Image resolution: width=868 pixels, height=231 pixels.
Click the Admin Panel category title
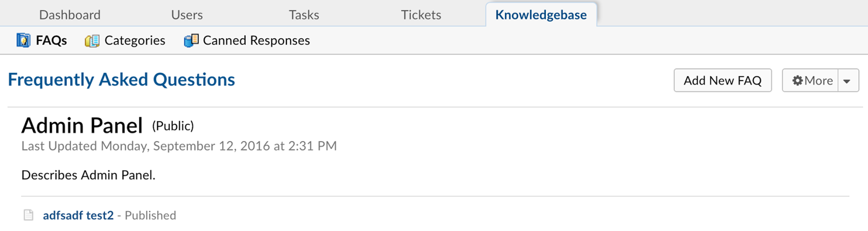tap(82, 126)
